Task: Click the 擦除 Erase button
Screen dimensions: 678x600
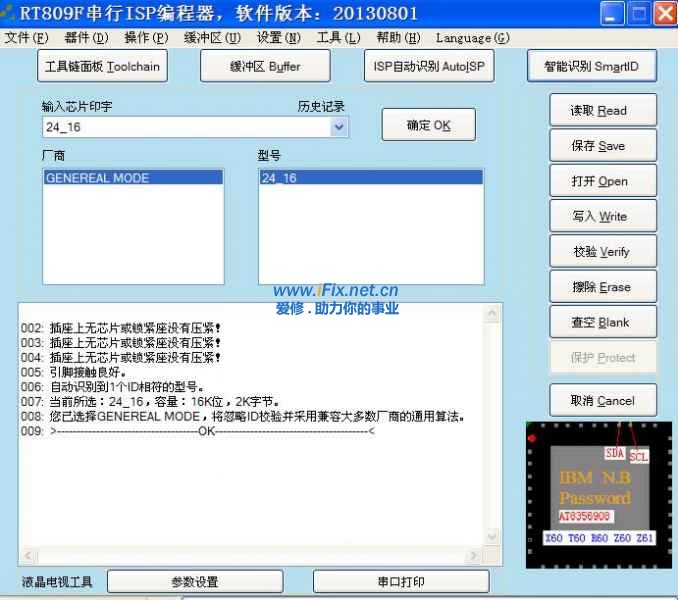Action: (603, 287)
